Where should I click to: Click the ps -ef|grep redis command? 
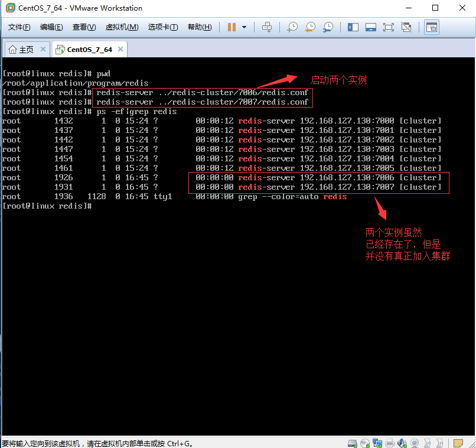tap(136, 111)
